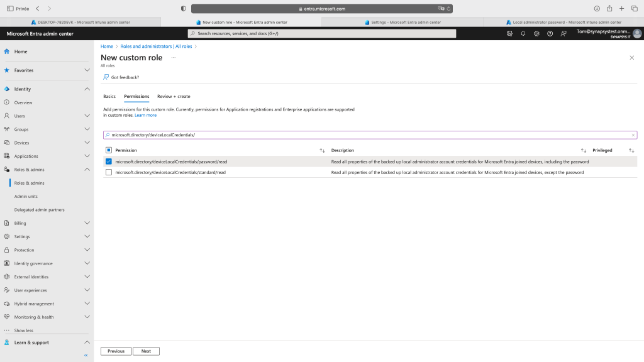
Task: Click the user account avatar
Action: click(637, 33)
